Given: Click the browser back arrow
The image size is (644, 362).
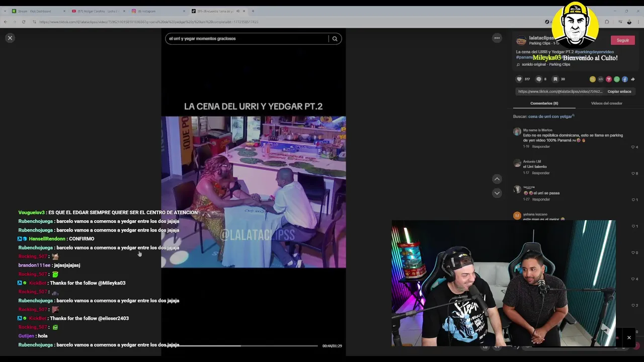Looking at the screenshot, I should pyautogui.click(x=5, y=22).
